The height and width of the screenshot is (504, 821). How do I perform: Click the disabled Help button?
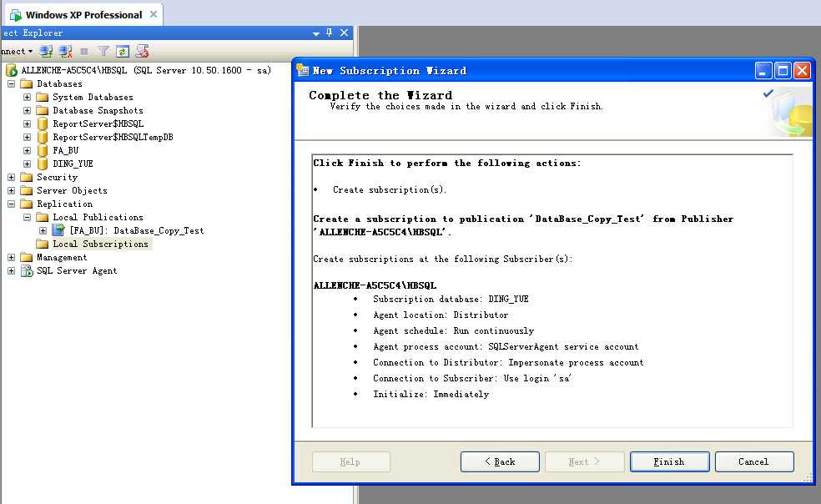pyautogui.click(x=350, y=461)
